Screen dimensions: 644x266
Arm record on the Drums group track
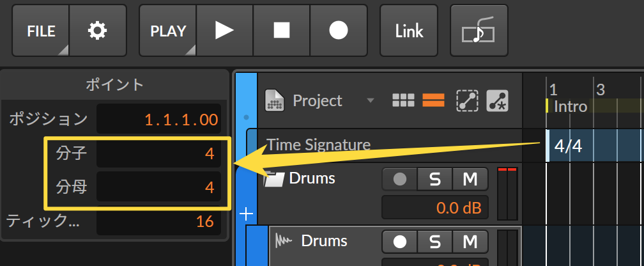click(x=400, y=179)
